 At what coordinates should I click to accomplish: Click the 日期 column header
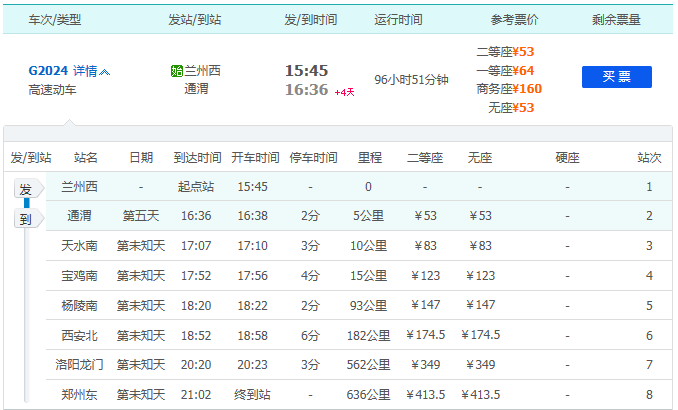(141, 157)
